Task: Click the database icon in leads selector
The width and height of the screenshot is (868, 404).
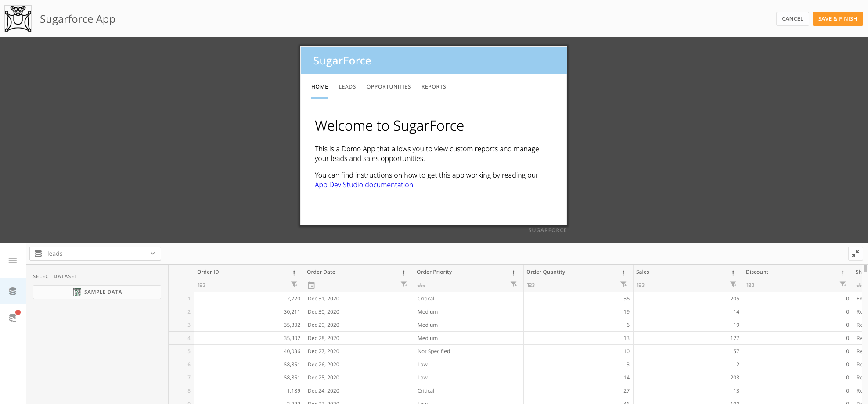Action: coord(38,254)
